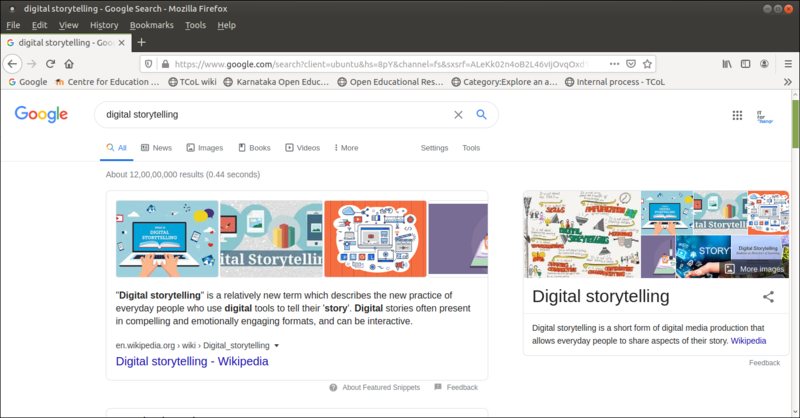
Task: Open the Firefox home page icon
Action: 69,64
